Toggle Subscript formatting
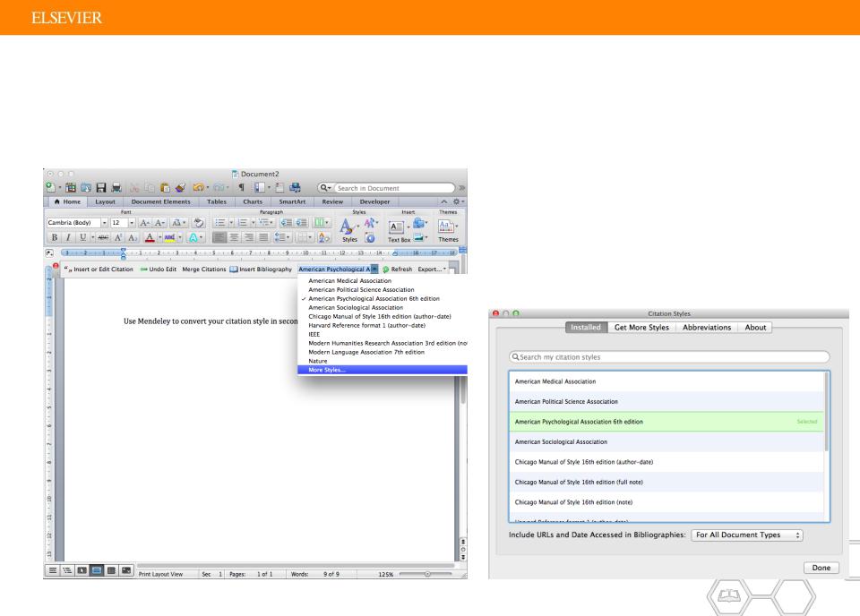This screenshot has width=860, height=616. click(133, 237)
